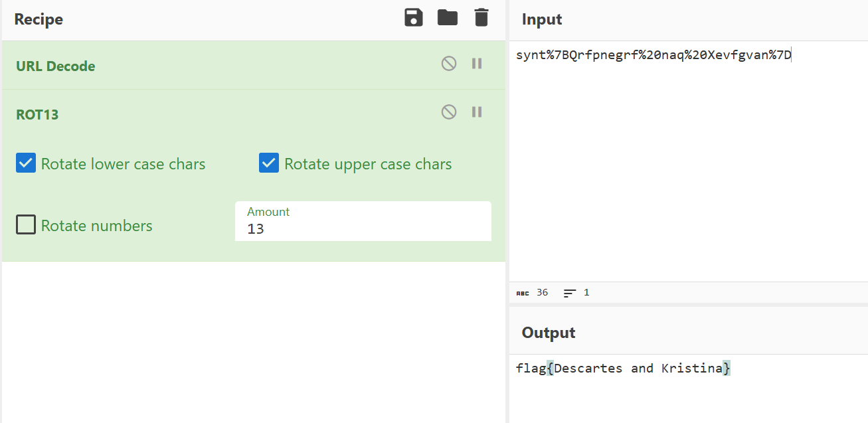Disable the URL Decode operation
Viewport: 868px width, 423px height.
449,64
